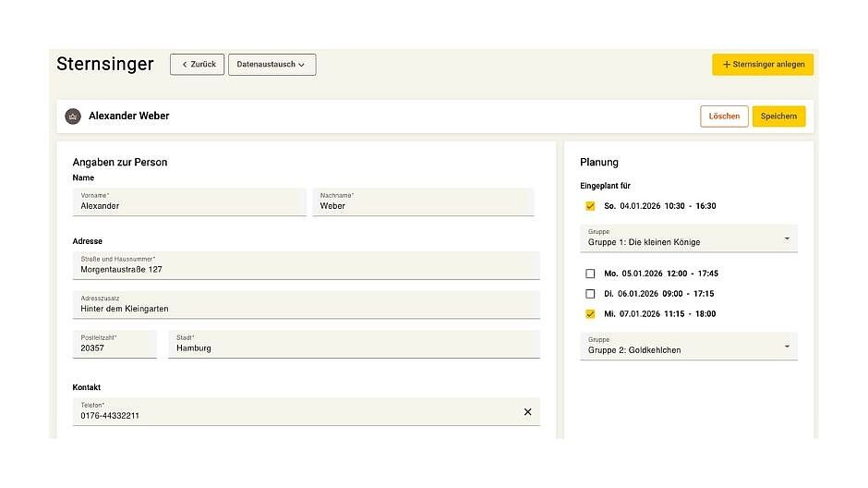Delete the record with the Löschen button
Image resolution: width=868 pixels, height=488 pixels.
tap(724, 116)
